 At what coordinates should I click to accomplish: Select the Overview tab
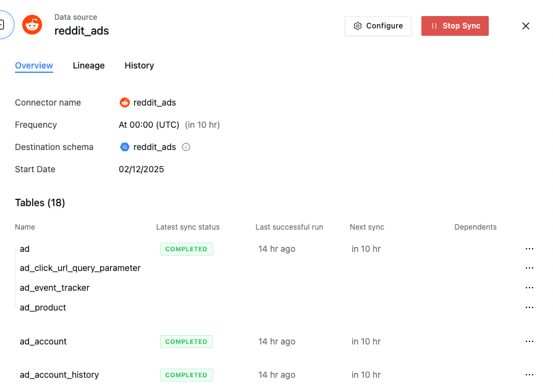click(34, 65)
